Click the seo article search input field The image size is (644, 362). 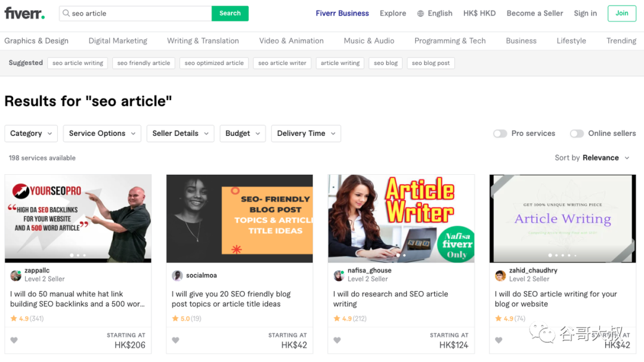135,13
